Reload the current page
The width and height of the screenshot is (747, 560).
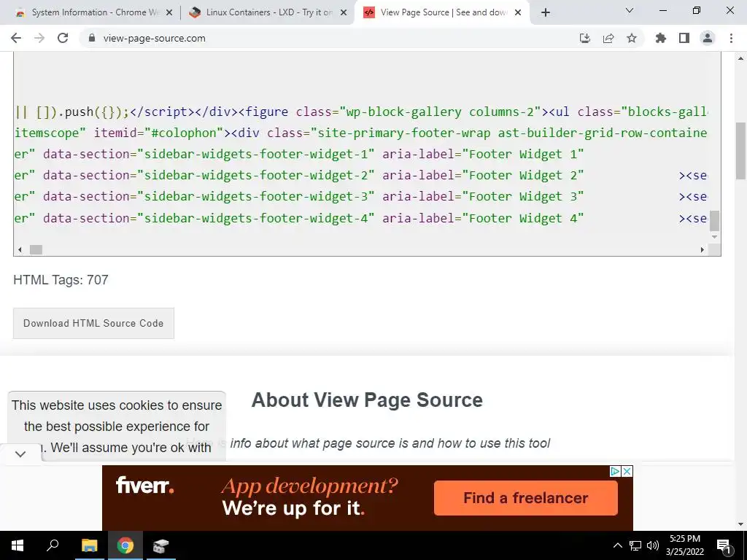(x=63, y=38)
